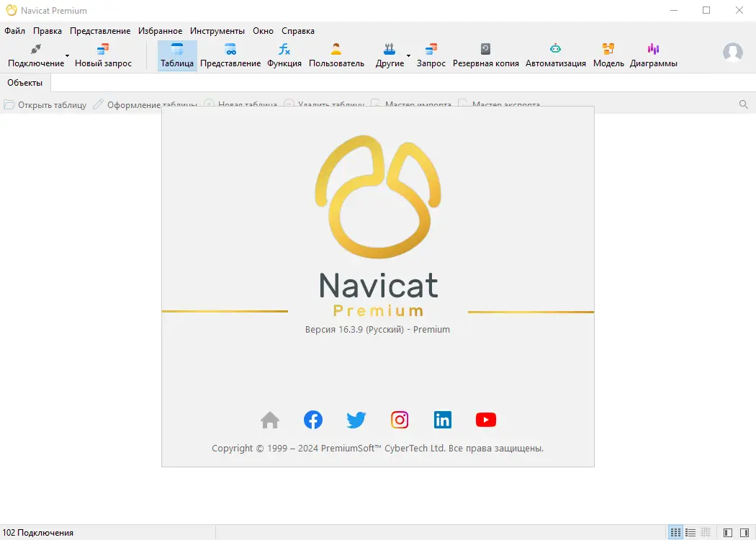Viewport: 756px width, 540px height.
Task: Click Оформление таблицы button
Action: 145,104
